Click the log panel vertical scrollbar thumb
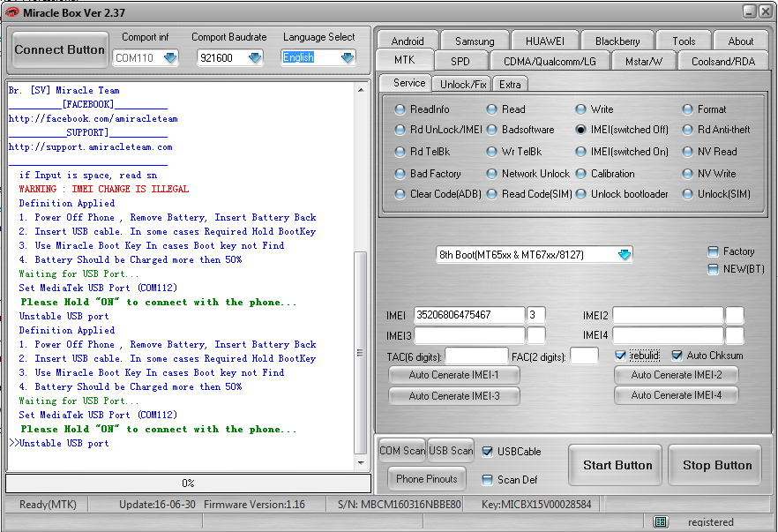Viewport: 778px width, 532px height. 360,353
